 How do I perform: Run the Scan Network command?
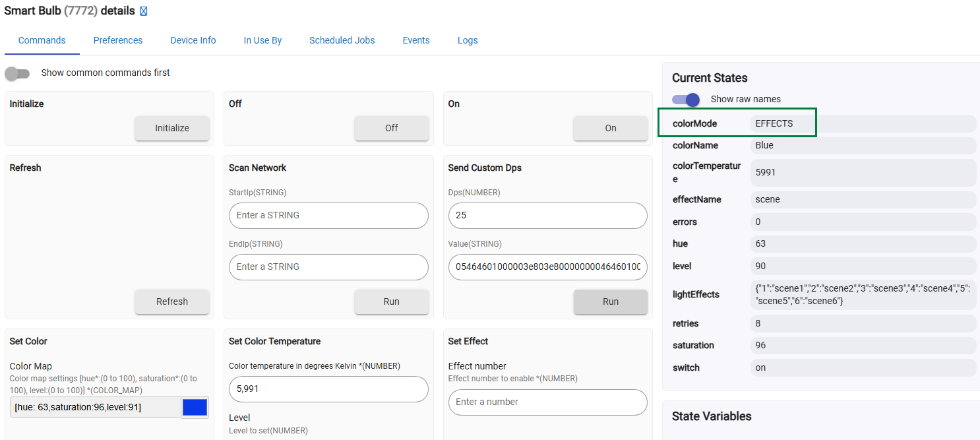pos(391,301)
